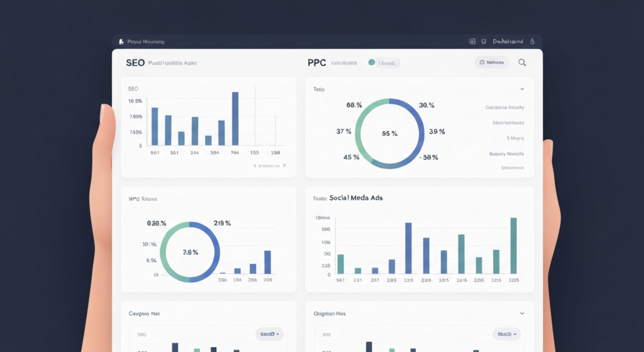Click the "Cevpsin Net" card title

coord(144,314)
